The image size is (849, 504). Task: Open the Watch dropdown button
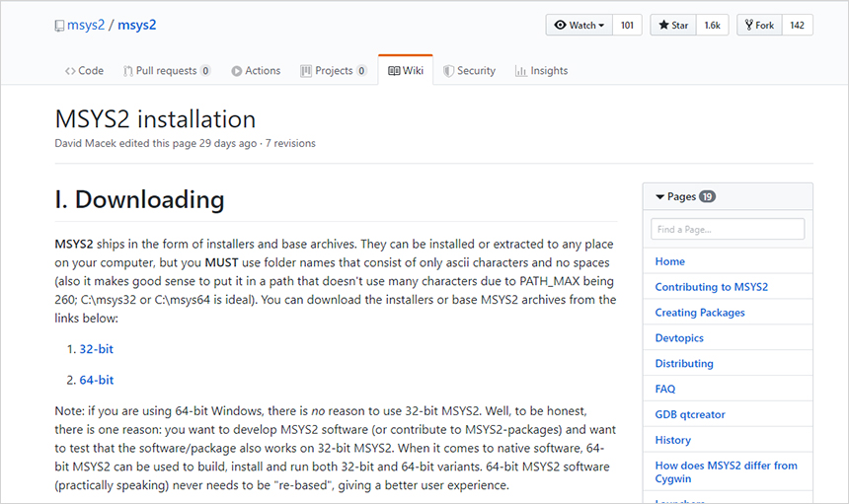point(579,25)
